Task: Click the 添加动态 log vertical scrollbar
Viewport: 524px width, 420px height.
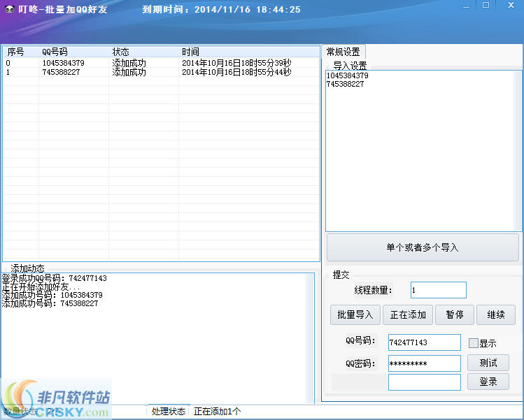Action: point(310,338)
